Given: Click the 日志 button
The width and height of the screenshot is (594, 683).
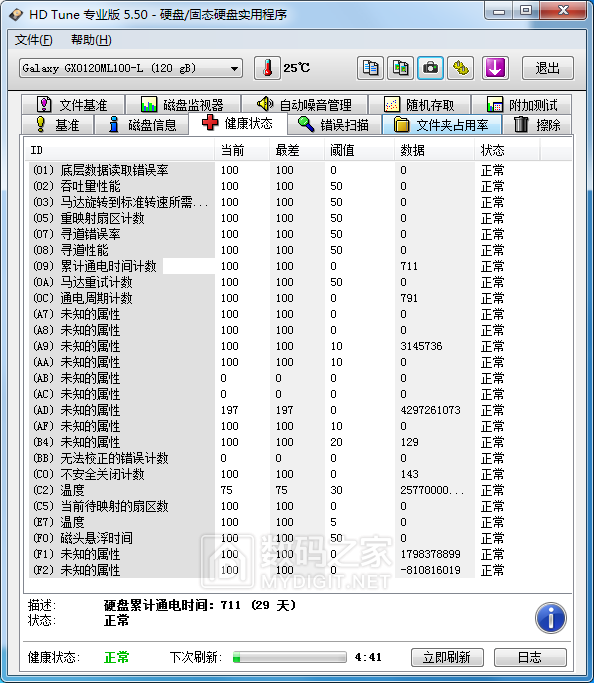Looking at the screenshot, I should 530,657.
